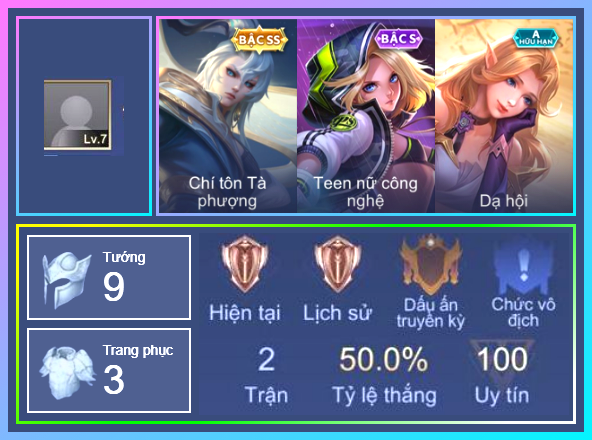Open the Chí tôn Tà phượng skin card
The height and width of the screenshot is (440, 592).
(x=228, y=116)
